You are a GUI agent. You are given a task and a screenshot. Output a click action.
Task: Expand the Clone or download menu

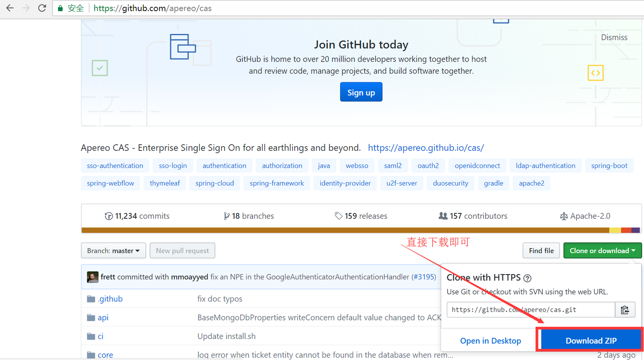click(602, 250)
